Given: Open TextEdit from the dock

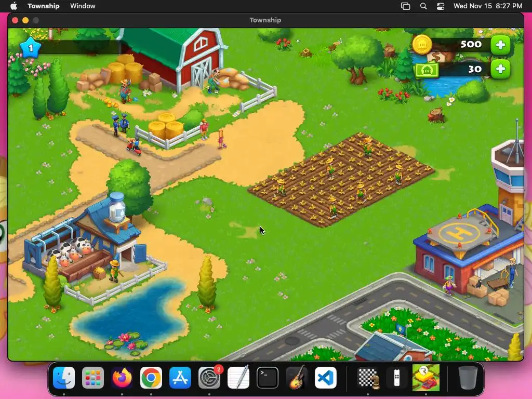Looking at the screenshot, I should click(x=238, y=377).
